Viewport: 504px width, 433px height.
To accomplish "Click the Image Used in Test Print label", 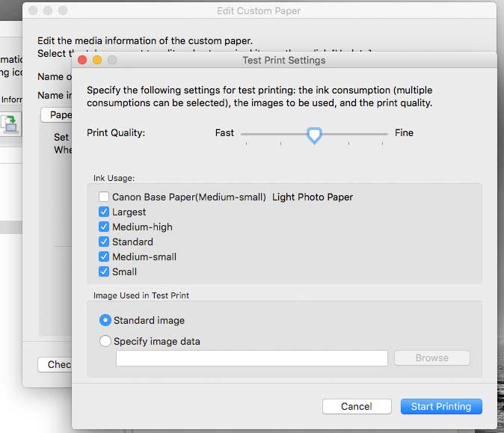I will [x=141, y=295].
